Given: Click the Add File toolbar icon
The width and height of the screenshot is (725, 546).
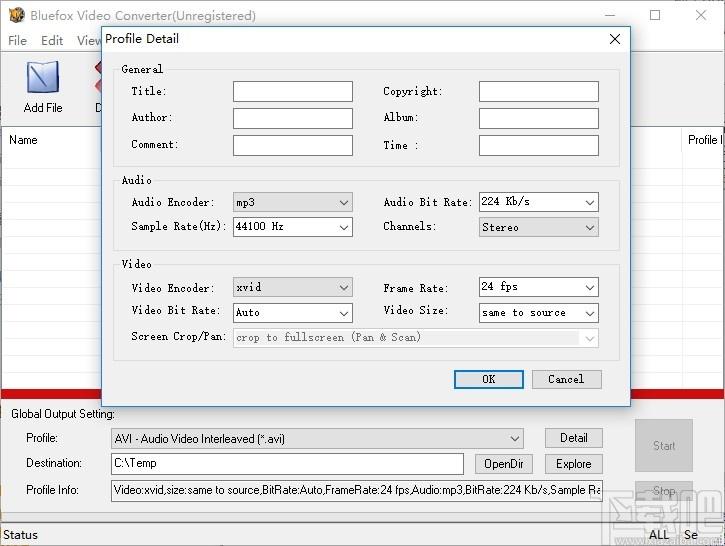Looking at the screenshot, I should coord(43,87).
